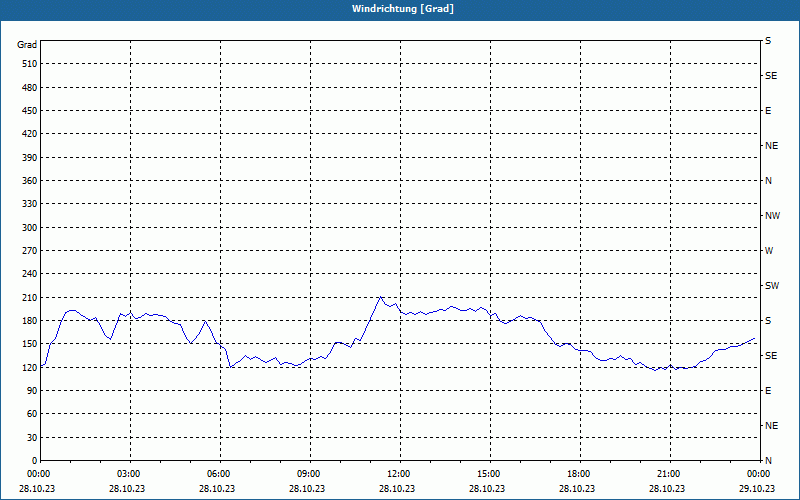
Task: Click the E compass label level with 90
Action: coord(768,391)
